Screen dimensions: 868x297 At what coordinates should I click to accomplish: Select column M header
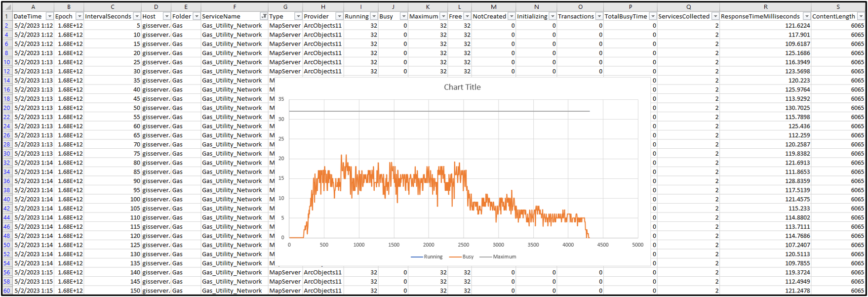(x=494, y=7)
